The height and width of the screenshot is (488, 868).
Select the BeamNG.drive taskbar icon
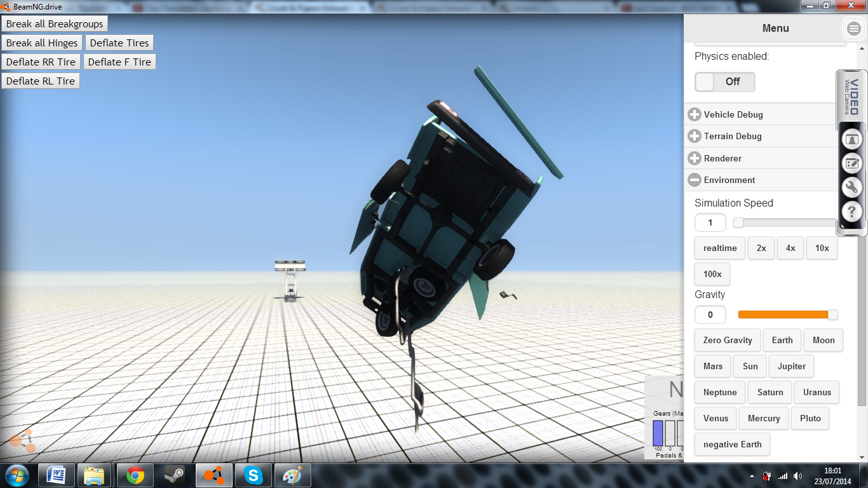click(x=214, y=475)
